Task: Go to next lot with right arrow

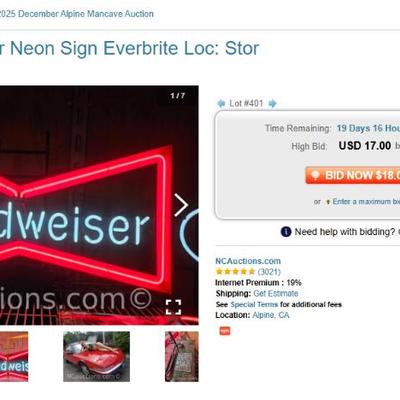Action: pos(272,103)
